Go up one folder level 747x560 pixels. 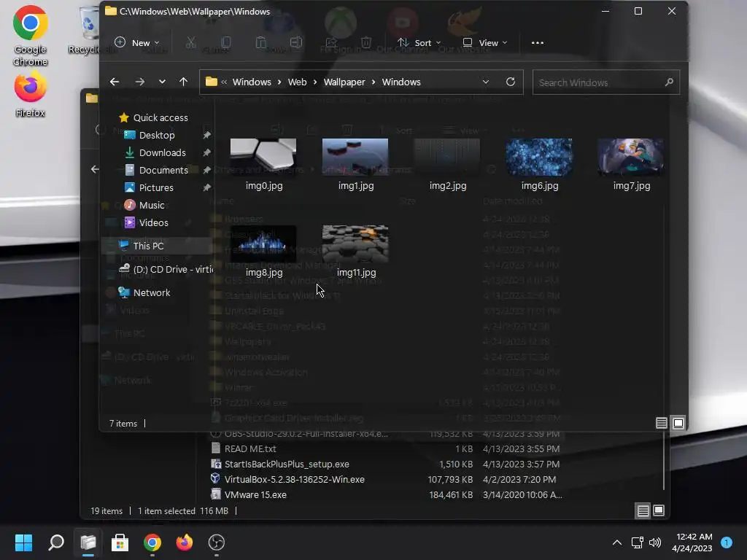click(183, 82)
